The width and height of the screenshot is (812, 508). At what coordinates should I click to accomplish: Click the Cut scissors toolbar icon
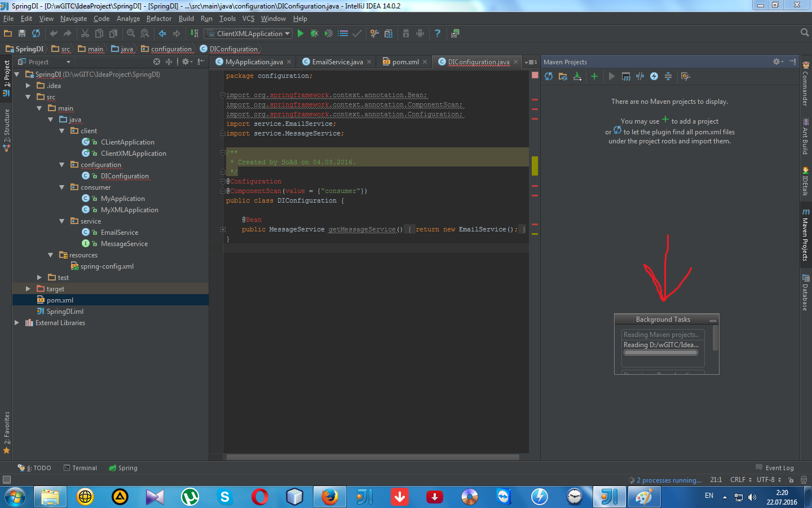[85, 33]
